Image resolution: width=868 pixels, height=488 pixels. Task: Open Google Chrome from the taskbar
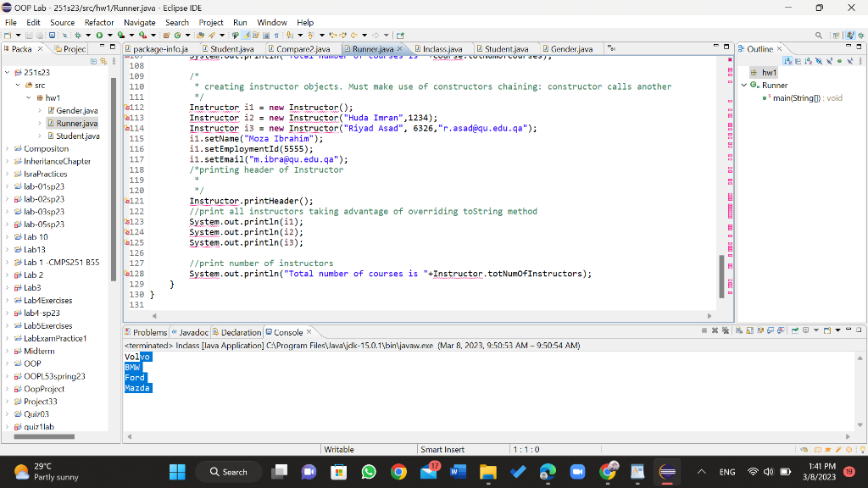pyautogui.click(x=398, y=472)
